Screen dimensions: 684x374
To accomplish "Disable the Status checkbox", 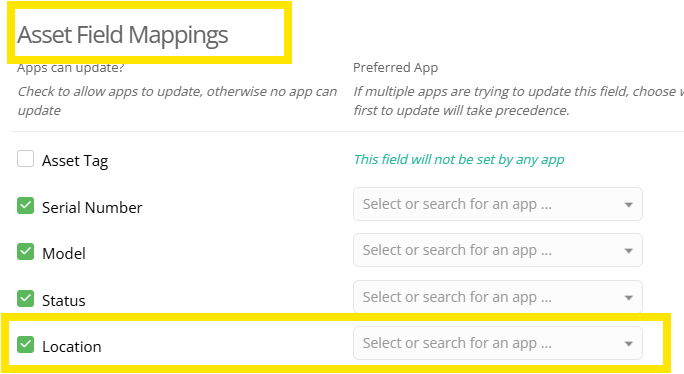I will coord(25,299).
